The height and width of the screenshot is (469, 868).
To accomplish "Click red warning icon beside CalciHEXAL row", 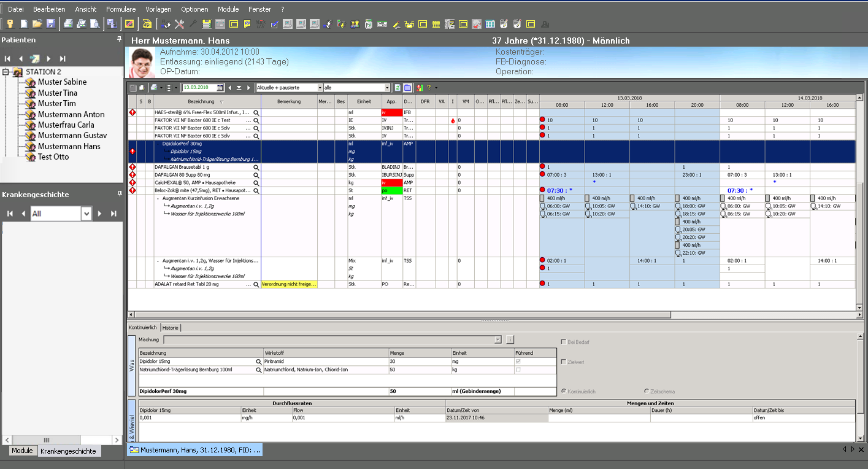I will [133, 183].
